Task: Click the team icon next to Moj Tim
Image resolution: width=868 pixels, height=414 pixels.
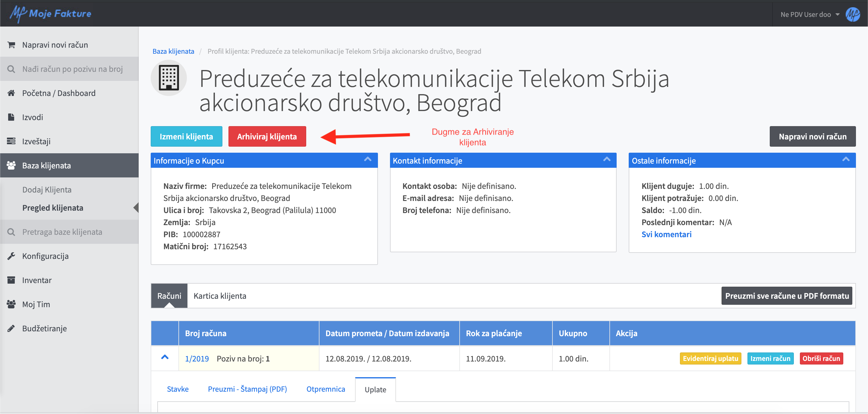Action: point(11,304)
